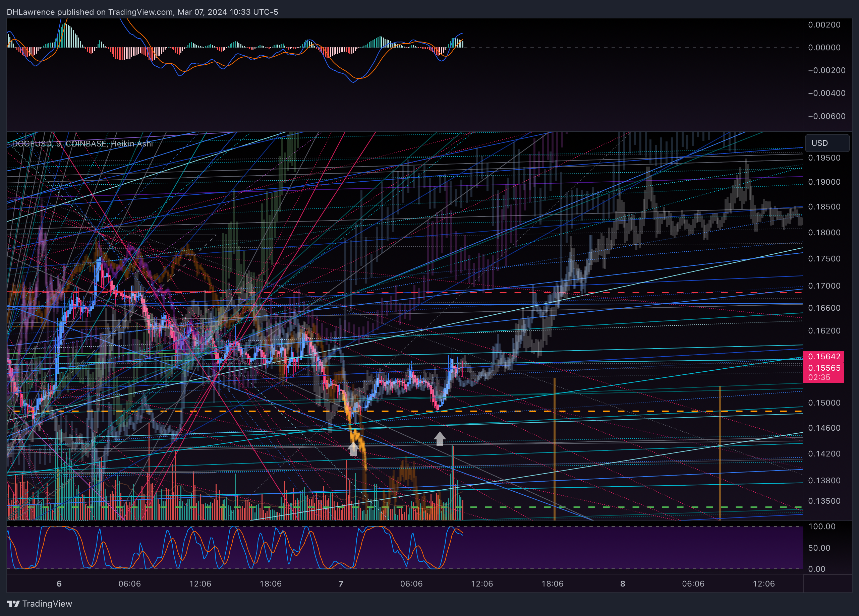Click the 0.16600 price axis label
The image size is (859, 616).
[824, 308]
